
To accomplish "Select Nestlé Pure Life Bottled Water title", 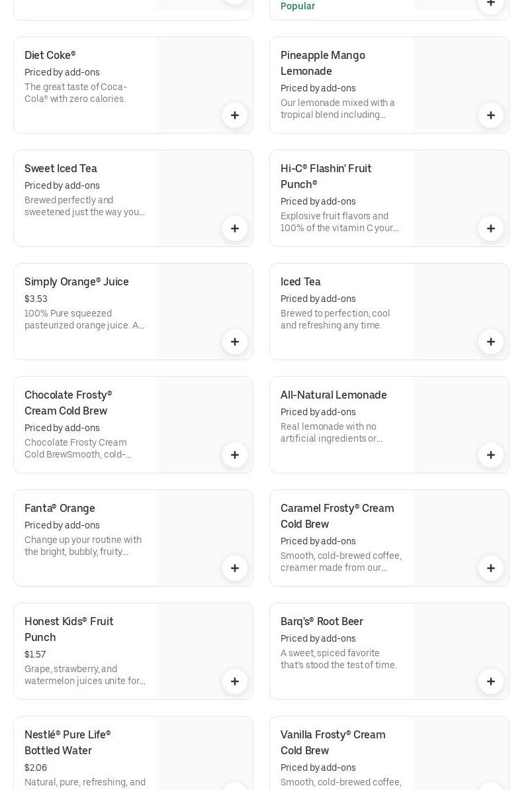I will click(67, 742).
